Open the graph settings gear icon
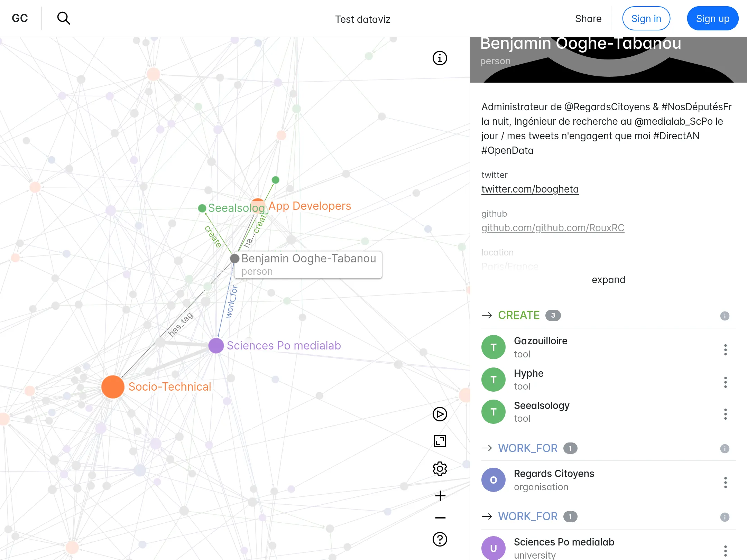This screenshot has width=747, height=560. pyautogui.click(x=440, y=468)
